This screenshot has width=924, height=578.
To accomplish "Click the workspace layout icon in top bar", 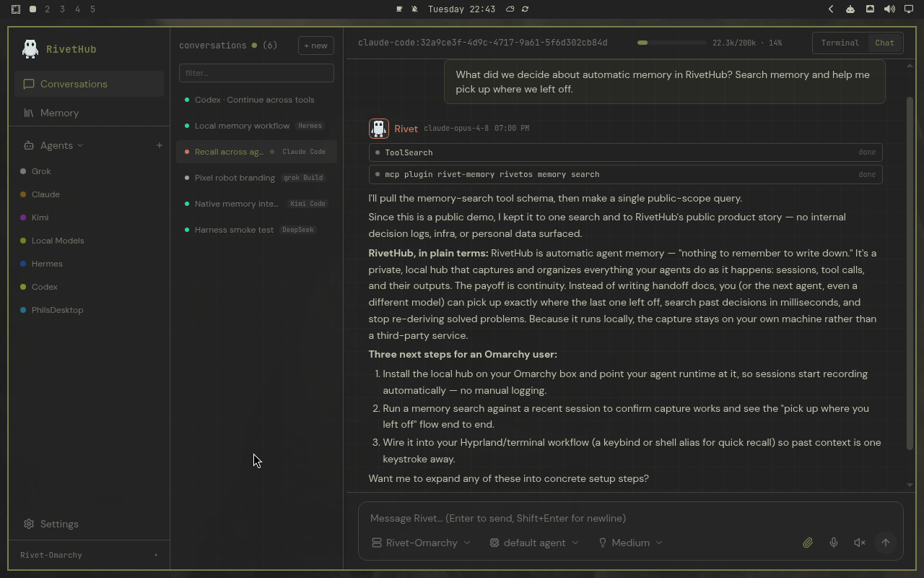I will coord(16,9).
